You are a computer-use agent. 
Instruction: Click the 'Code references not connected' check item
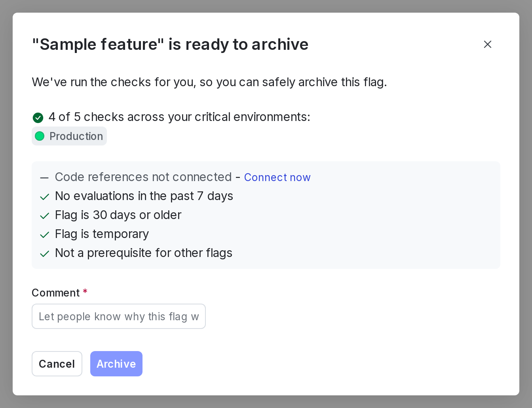pos(144,177)
